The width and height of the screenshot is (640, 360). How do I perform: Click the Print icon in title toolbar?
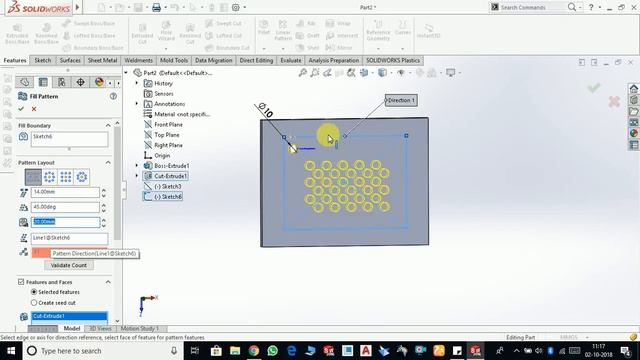click(x=156, y=7)
